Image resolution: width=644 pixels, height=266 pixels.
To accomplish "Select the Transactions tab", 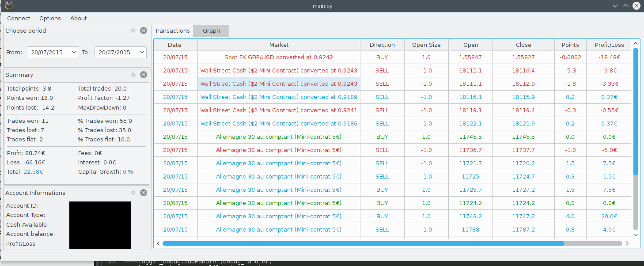I will tap(172, 30).
